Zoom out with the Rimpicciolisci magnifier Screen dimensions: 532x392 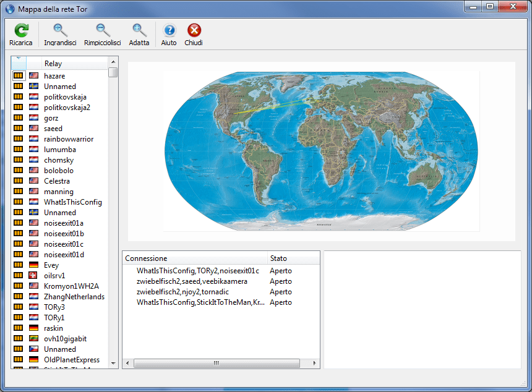[x=103, y=30]
